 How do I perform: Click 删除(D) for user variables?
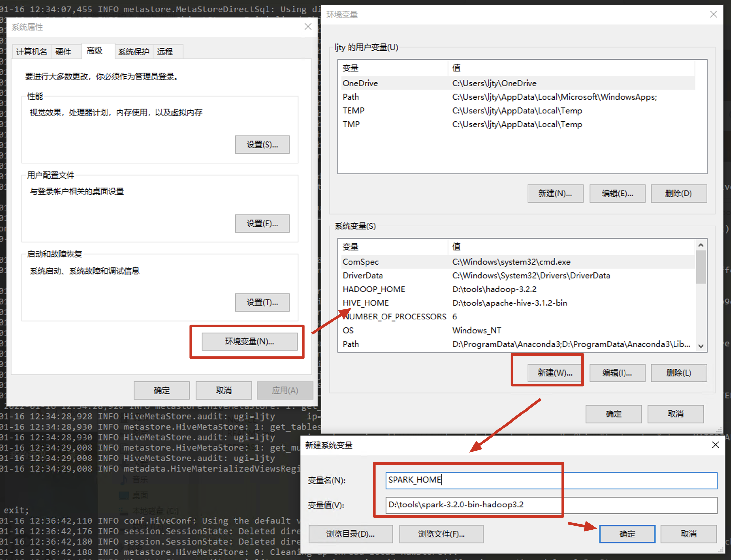pyautogui.click(x=679, y=194)
